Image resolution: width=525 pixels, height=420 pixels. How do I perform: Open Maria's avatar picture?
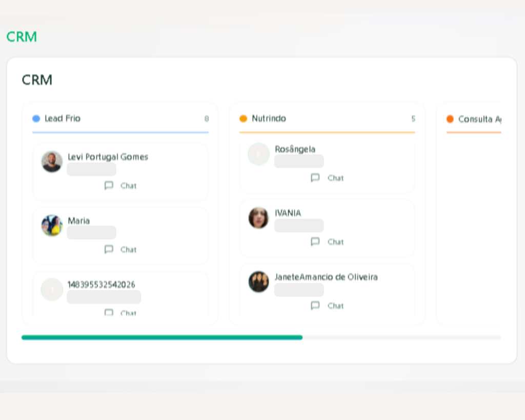(52, 226)
